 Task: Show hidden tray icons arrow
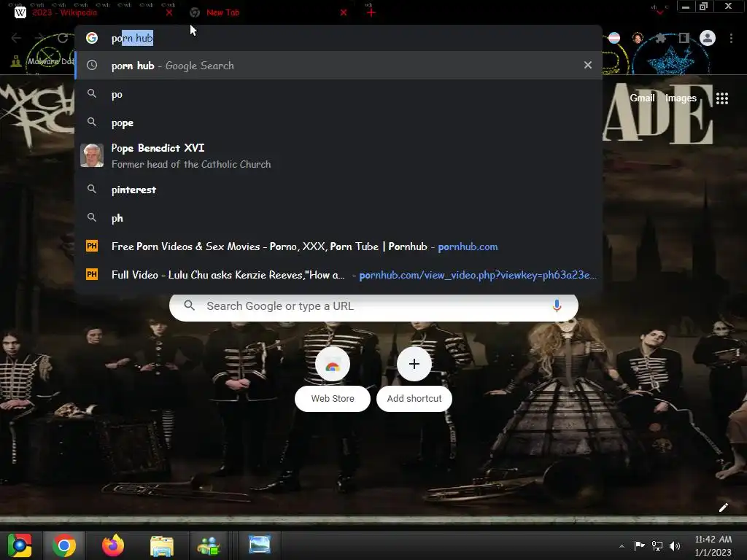(622, 546)
